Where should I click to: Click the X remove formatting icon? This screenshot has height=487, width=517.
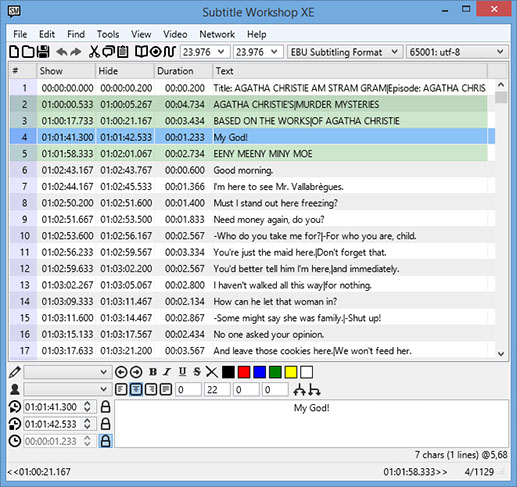tap(212, 372)
